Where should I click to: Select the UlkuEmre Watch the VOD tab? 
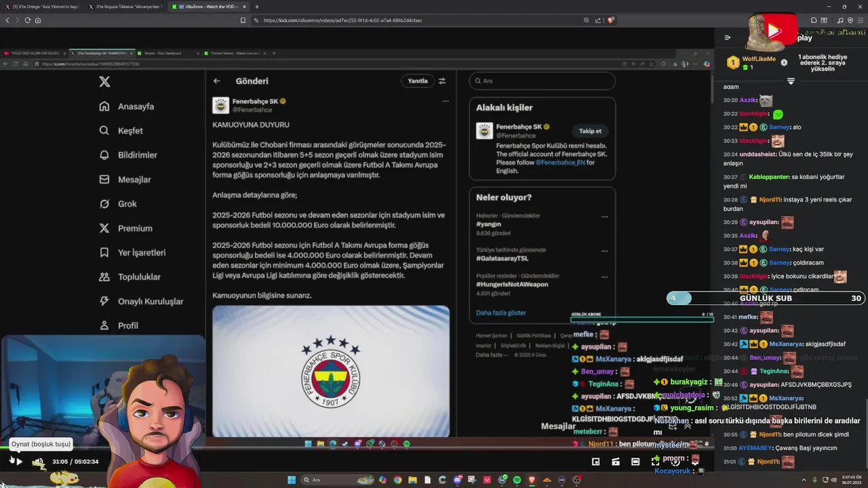point(209,7)
